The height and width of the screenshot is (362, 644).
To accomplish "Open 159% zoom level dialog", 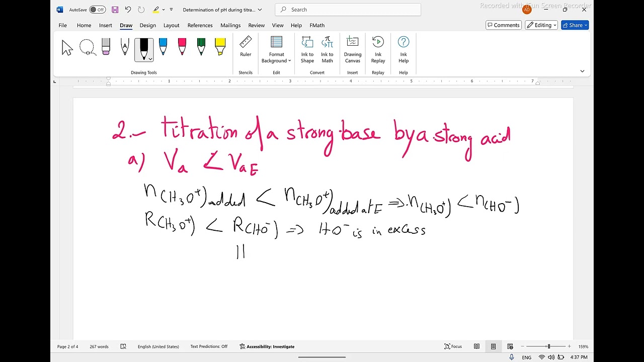I will 583,346.
